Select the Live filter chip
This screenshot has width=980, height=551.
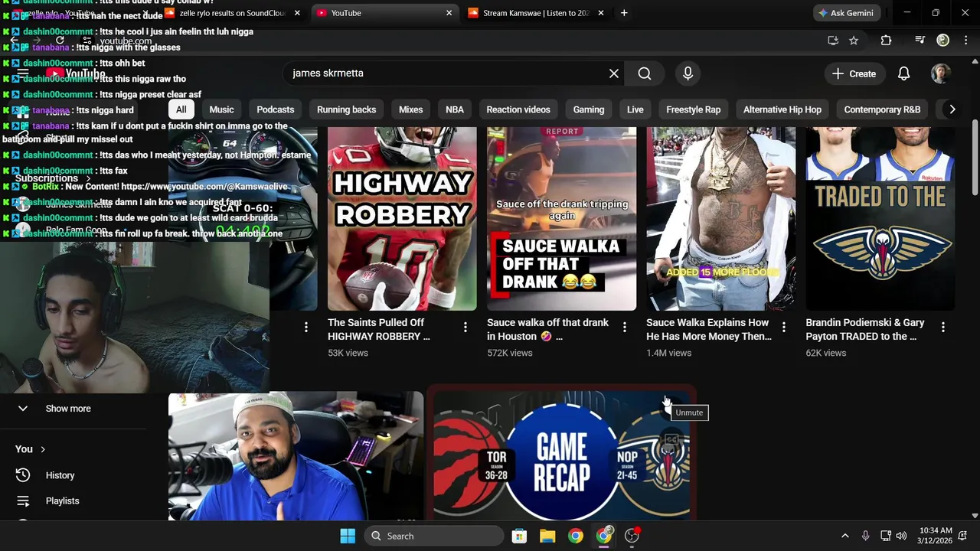click(635, 109)
